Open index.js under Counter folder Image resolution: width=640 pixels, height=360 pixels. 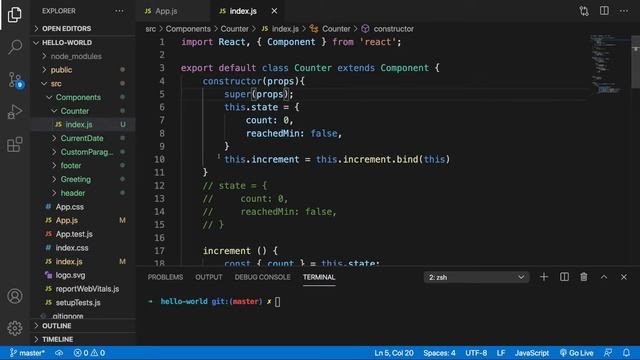[x=83, y=124]
